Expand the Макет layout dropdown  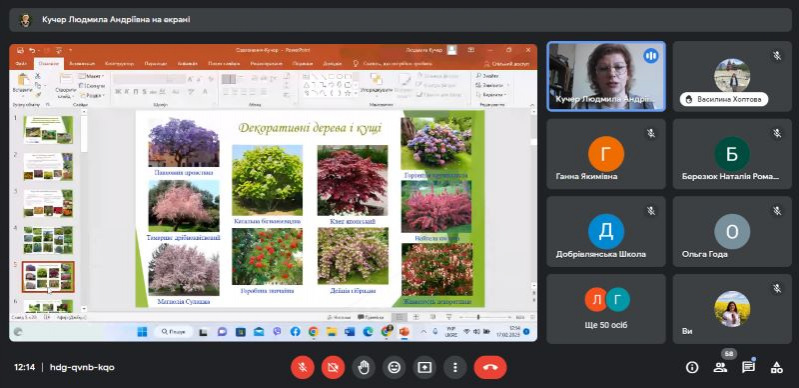pyautogui.click(x=92, y=76)
